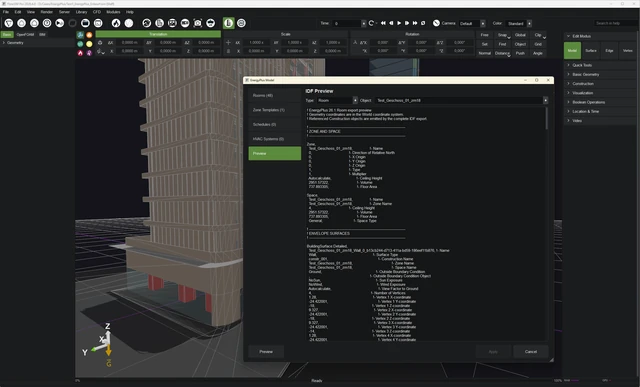
Task: Click the target circle icon in the top toolbar
Action: point(47,23)
